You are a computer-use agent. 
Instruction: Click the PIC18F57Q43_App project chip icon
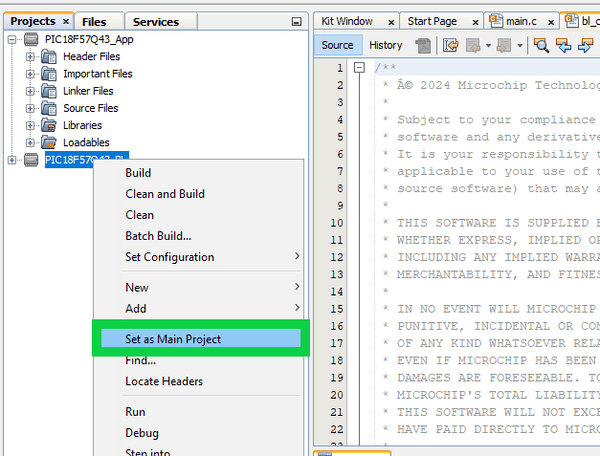30,39
